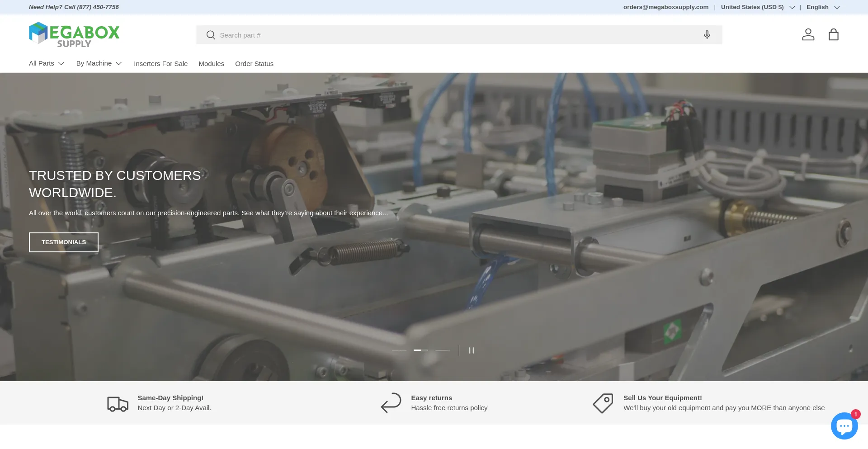Go to the third slide indicator

pyautogui.click(x=442, y=350)
